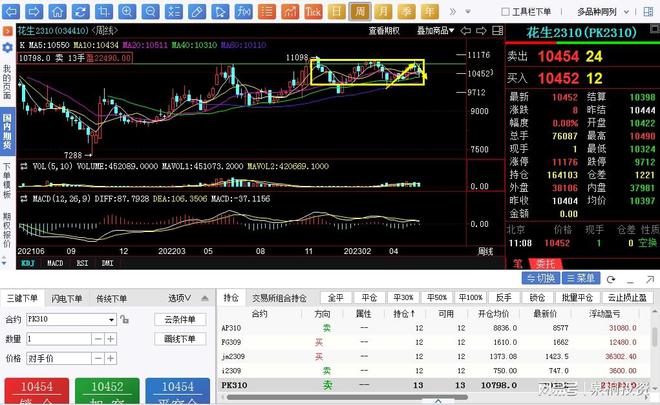The width and height of the screenshot is (660, 405).
Task: Switch to 传统下单 tab
Action: [x=111, y=298]
